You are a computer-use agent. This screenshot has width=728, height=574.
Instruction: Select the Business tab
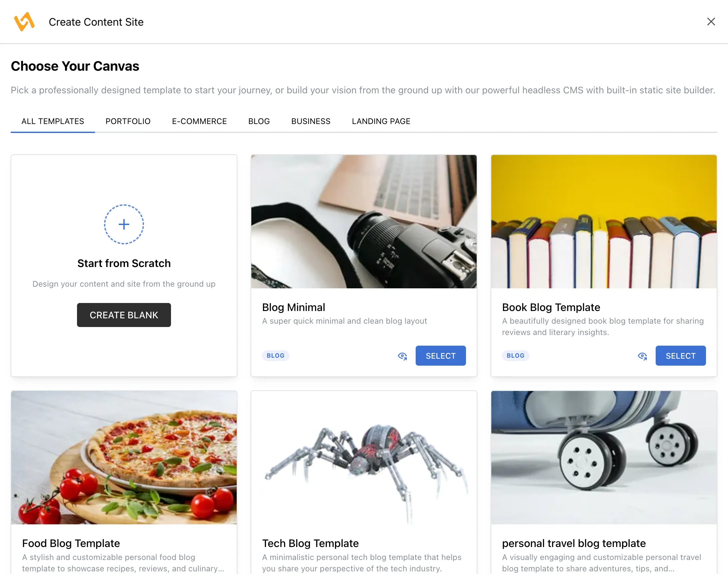(311, 121)
